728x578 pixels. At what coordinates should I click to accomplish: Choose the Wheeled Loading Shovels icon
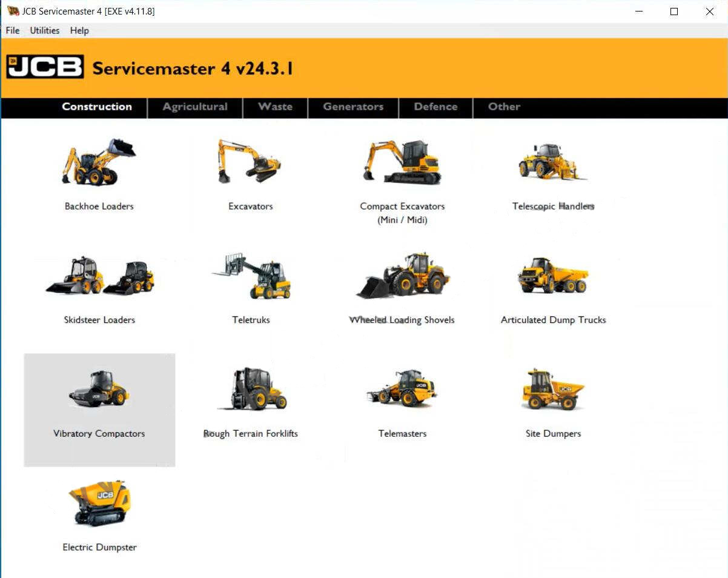(x=402, y=276)
